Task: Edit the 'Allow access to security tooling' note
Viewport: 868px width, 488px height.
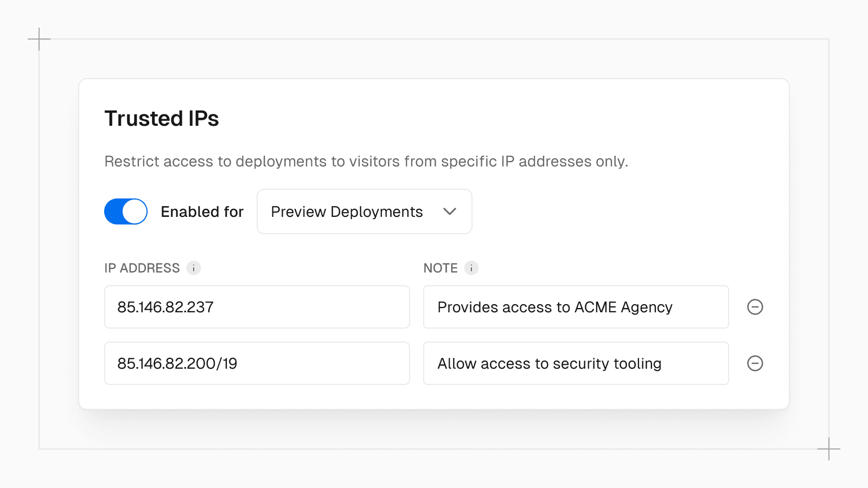Action: click(x=576, y=363)
